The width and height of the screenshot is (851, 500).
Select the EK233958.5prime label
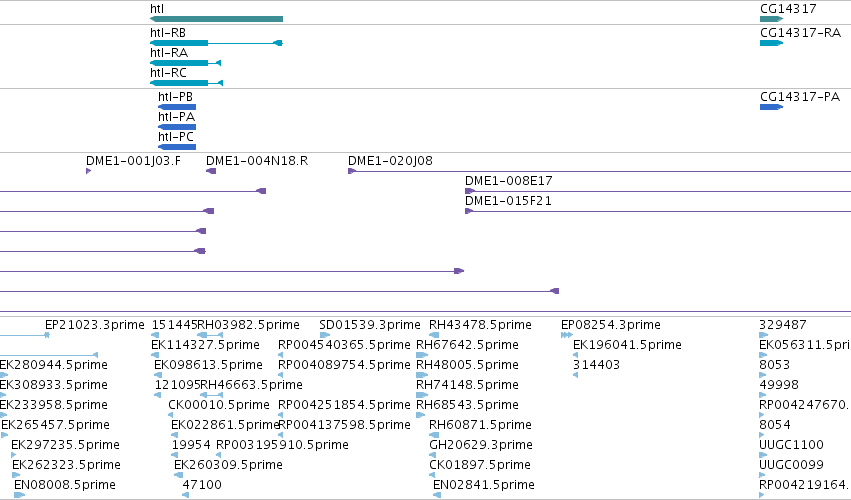pos(53,406)
